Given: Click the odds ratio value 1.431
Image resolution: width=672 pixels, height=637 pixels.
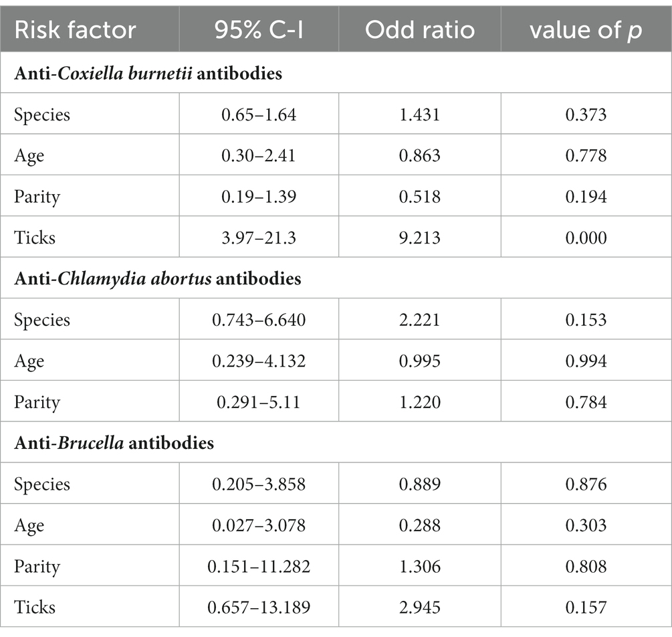Looking at the screenshot, I should [x=419, y=114].
